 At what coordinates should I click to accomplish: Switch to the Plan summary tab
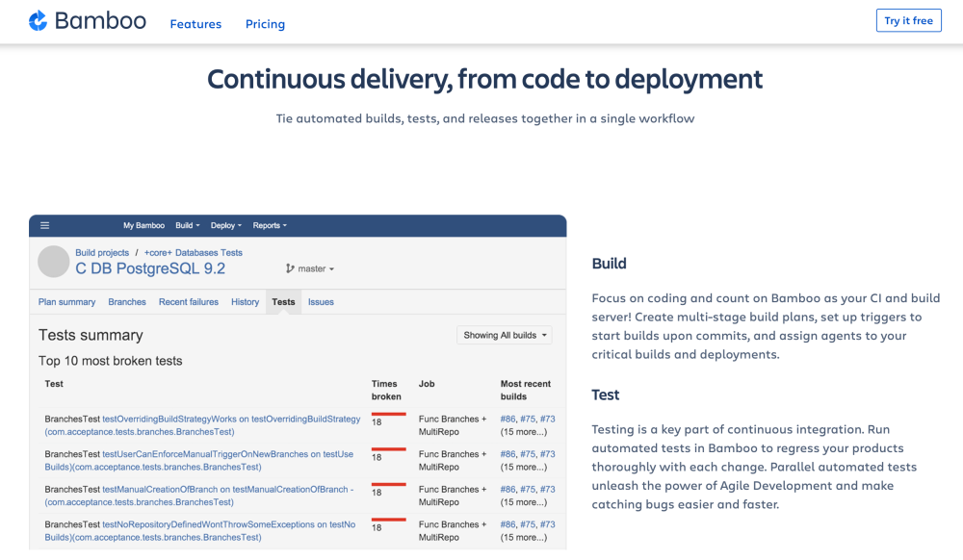click(x=67, y=302)
